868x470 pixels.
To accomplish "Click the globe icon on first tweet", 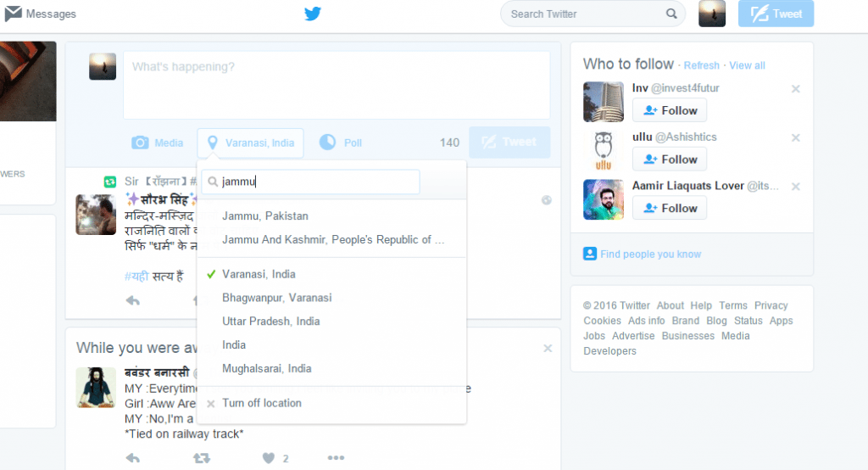I will tap(547, 200).
